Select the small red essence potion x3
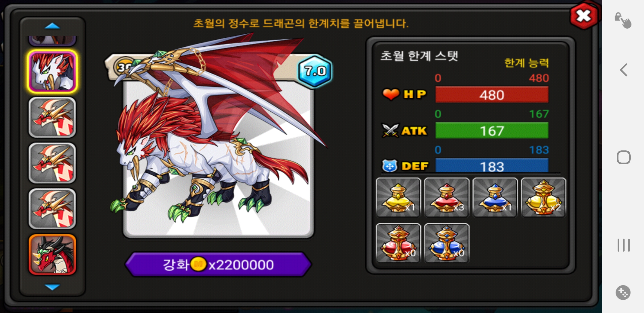Screen dimensions: 644x313 (446, 197)
